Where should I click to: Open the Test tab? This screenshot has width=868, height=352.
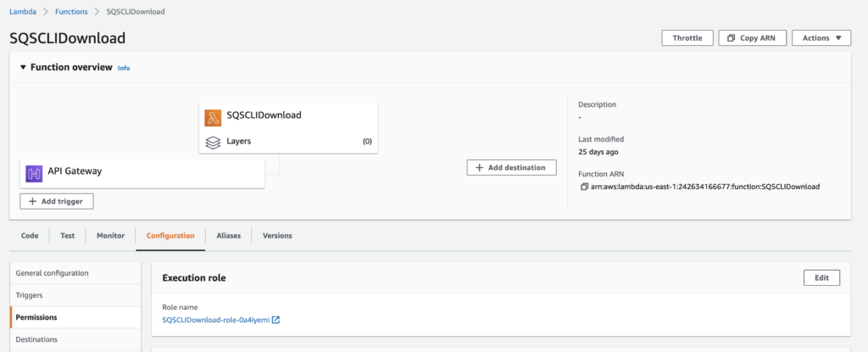click(x=67, y=236)
